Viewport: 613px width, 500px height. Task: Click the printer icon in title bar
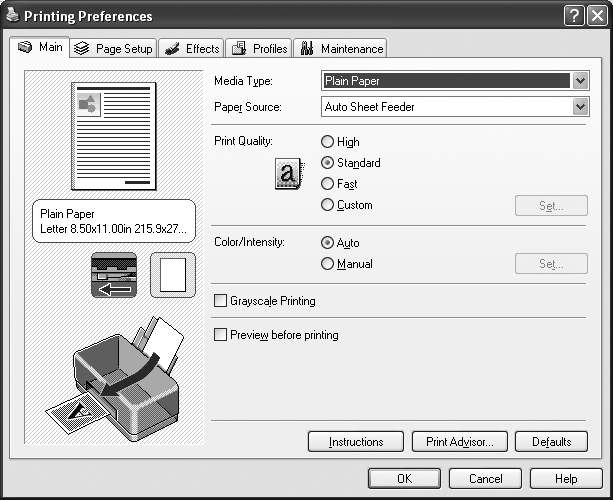click(x=13, y=15)
